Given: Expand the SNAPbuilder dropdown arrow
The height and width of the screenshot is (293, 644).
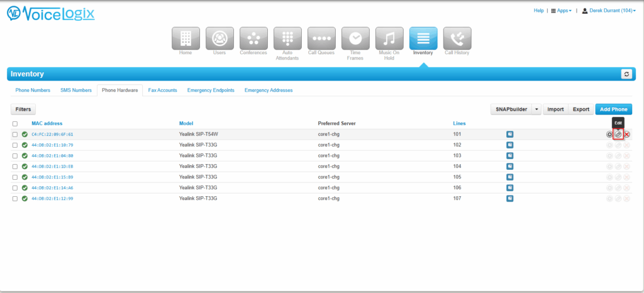Looking at the screenshot, I should tap(536, 109).
